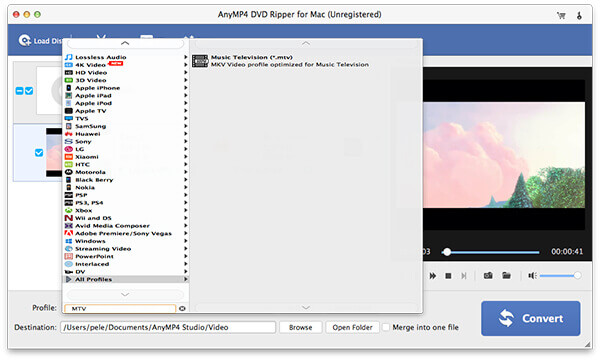600x360 pixels.
Task: Click the next frame button
Action: click(x=464, y=276)
